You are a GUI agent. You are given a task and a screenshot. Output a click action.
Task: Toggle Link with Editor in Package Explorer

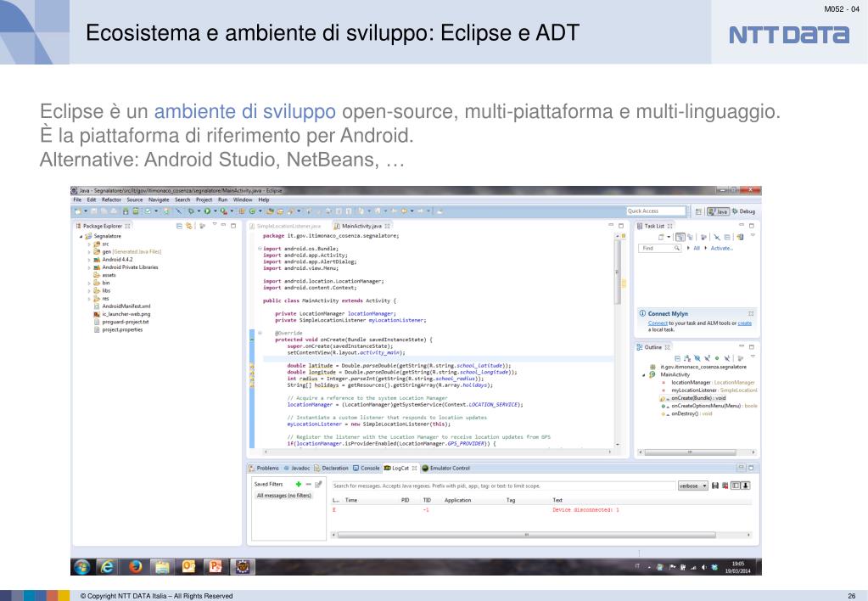(x=188, y=226)
